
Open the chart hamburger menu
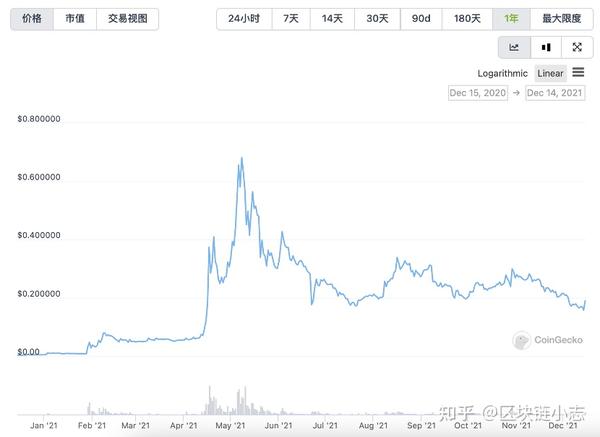click(578, 72)
